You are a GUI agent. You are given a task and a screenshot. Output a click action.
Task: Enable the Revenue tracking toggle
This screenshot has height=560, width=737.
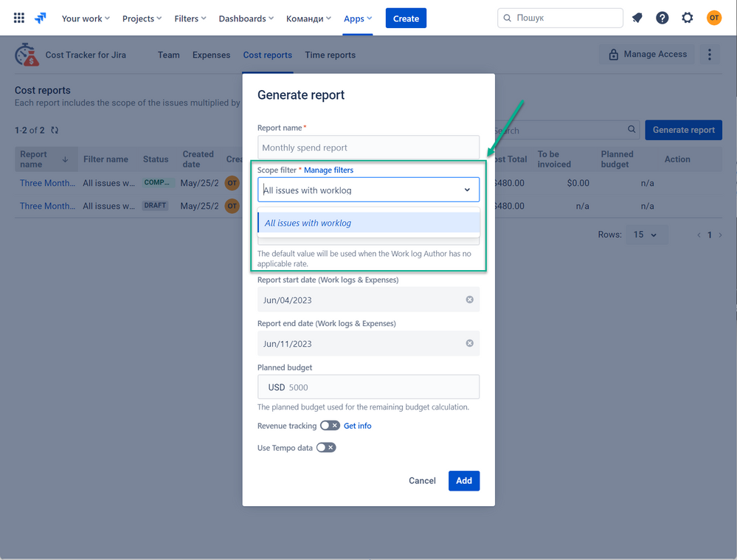click(x=330, y=426)
